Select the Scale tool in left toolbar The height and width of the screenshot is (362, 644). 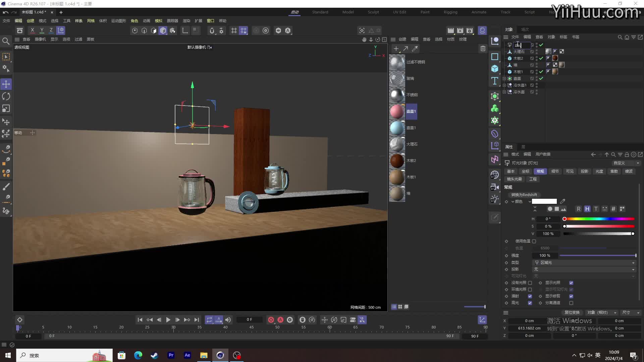click(x=6, y=109)
